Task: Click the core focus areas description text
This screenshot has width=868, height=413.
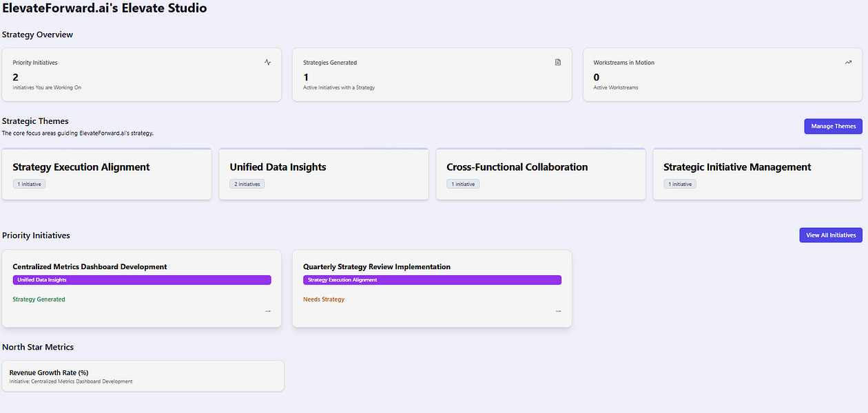Action: pos(78,133)
